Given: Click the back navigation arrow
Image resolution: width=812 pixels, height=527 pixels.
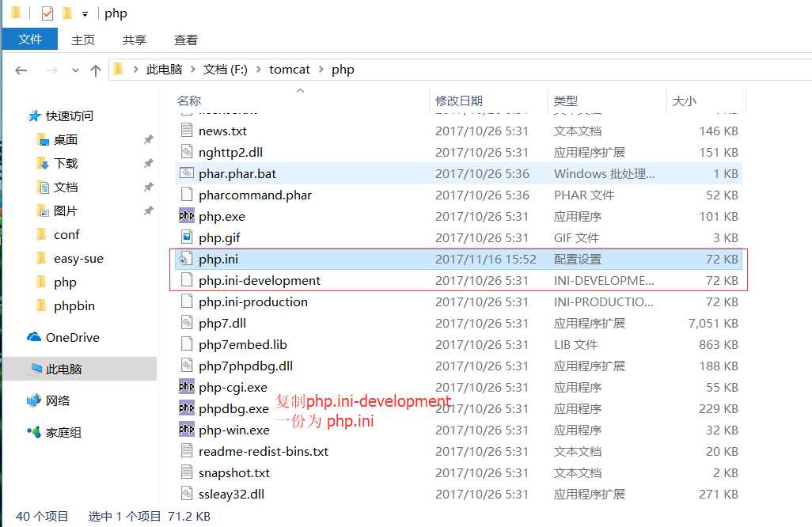Looking at the screenshot, I should point(21,70).
